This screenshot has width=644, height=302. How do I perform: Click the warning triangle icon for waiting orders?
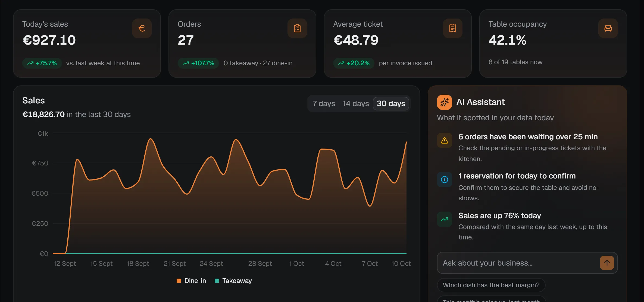point(444,140)
